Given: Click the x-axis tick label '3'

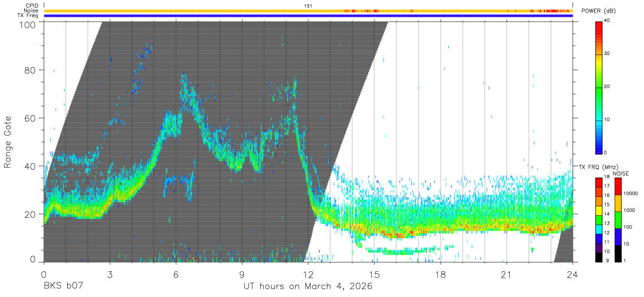Looking at the screenshot, I should 110,274.
